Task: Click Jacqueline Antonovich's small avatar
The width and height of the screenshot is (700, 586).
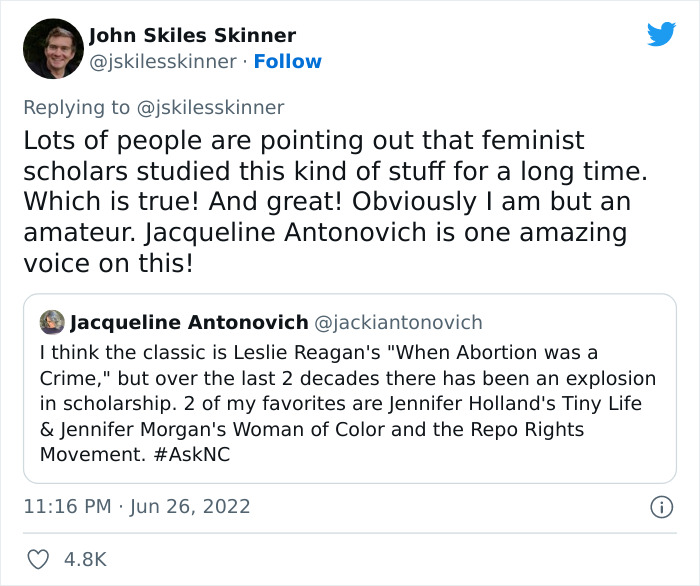Action: click(52, 322)
